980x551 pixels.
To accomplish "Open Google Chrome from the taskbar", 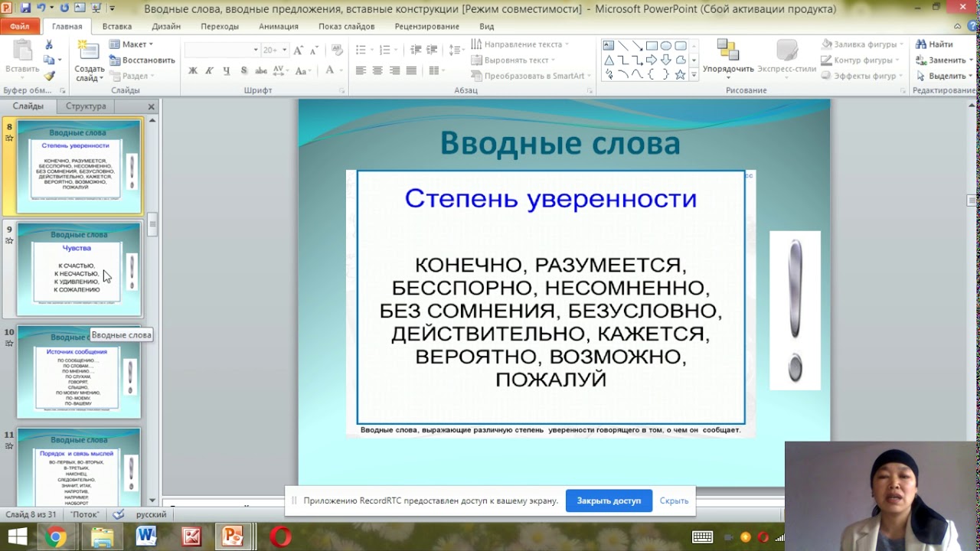I will point(55,537).
